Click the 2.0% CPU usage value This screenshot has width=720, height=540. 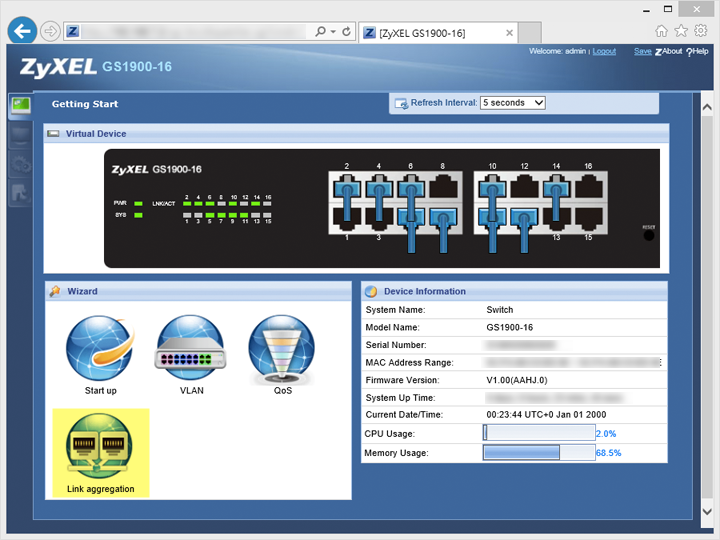606,434
